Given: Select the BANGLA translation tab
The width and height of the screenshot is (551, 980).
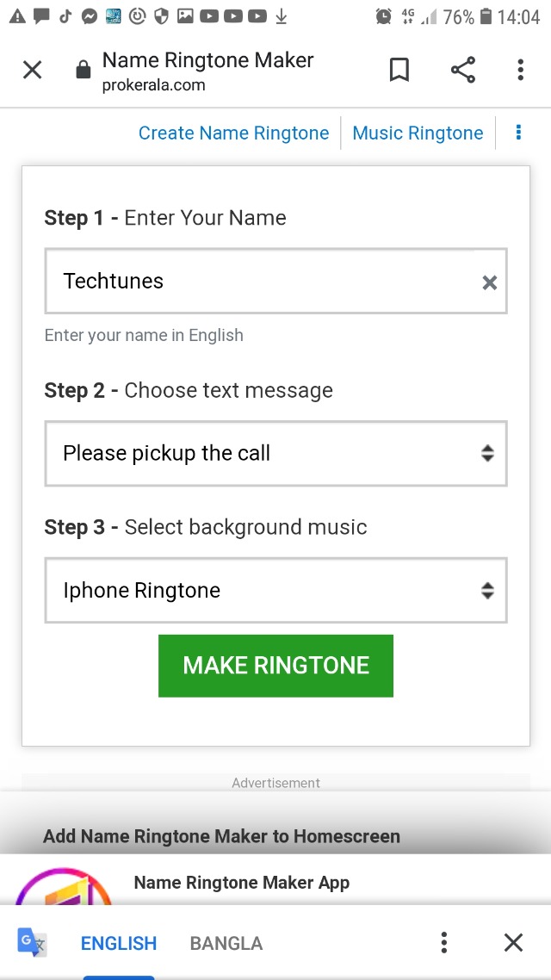Looking at the screenshot, I should 226,944.
